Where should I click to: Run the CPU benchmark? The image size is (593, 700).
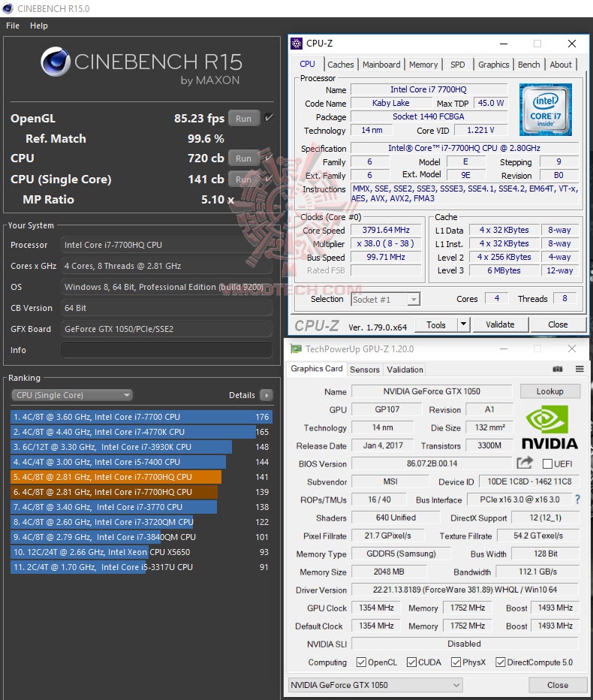[x=244, y=158]
